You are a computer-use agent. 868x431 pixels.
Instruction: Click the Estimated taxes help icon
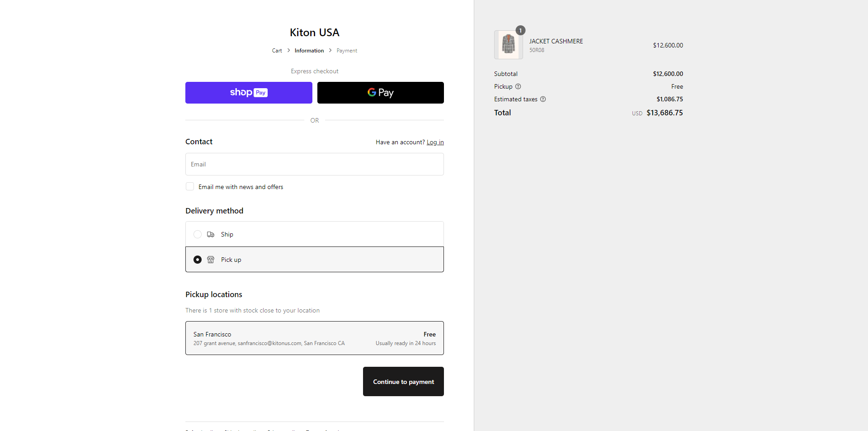543,99
